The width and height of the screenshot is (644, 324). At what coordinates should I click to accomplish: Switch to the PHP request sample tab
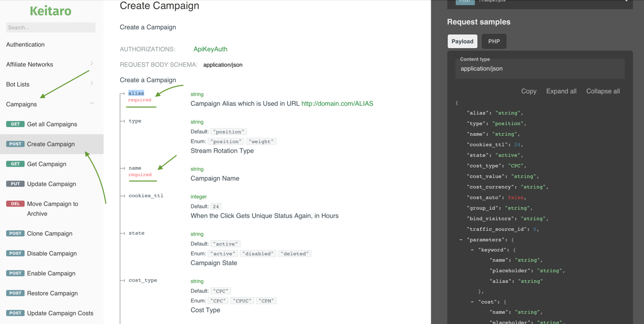coord(494,41)
